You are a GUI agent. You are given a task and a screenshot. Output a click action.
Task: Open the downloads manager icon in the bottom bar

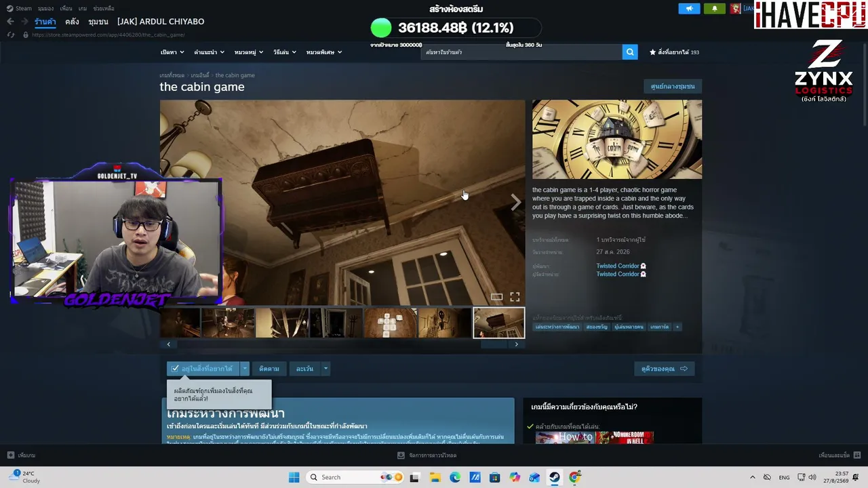pyautogui.click(x=401, y=455)
